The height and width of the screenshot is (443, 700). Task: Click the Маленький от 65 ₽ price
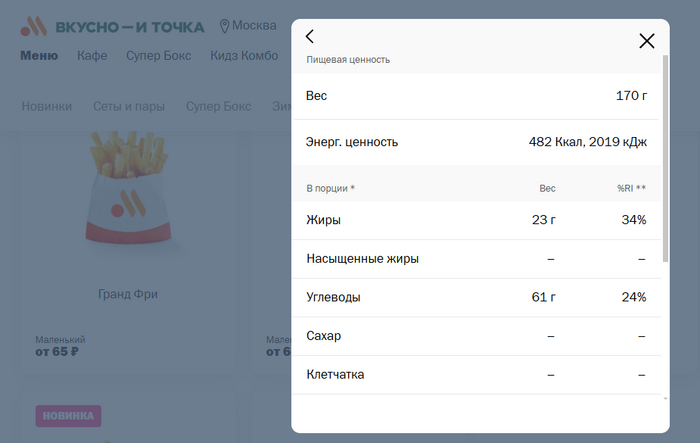tap(60, 346)
